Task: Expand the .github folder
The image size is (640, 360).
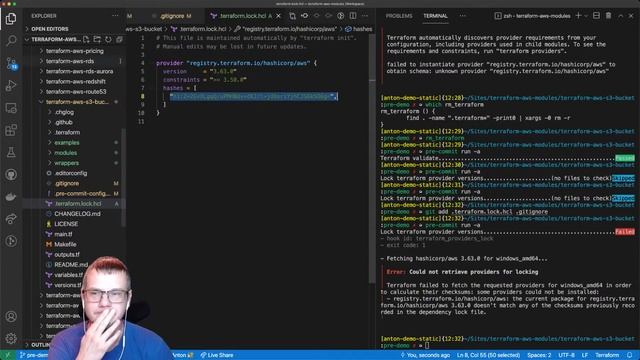Action: tap(64, 122)
